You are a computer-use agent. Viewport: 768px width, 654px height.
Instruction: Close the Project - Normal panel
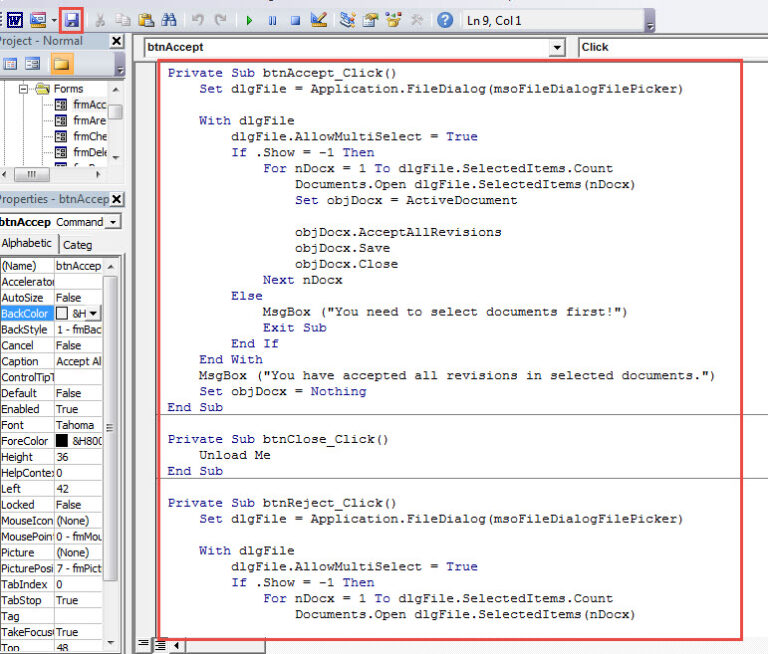click(x=117, y=41)
